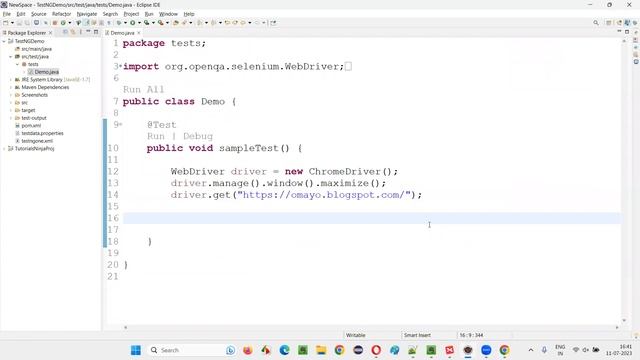The width and height of the screenshot is (640, 360).
Task: Open Firefox from the taskbar
Action: (247, 350)
